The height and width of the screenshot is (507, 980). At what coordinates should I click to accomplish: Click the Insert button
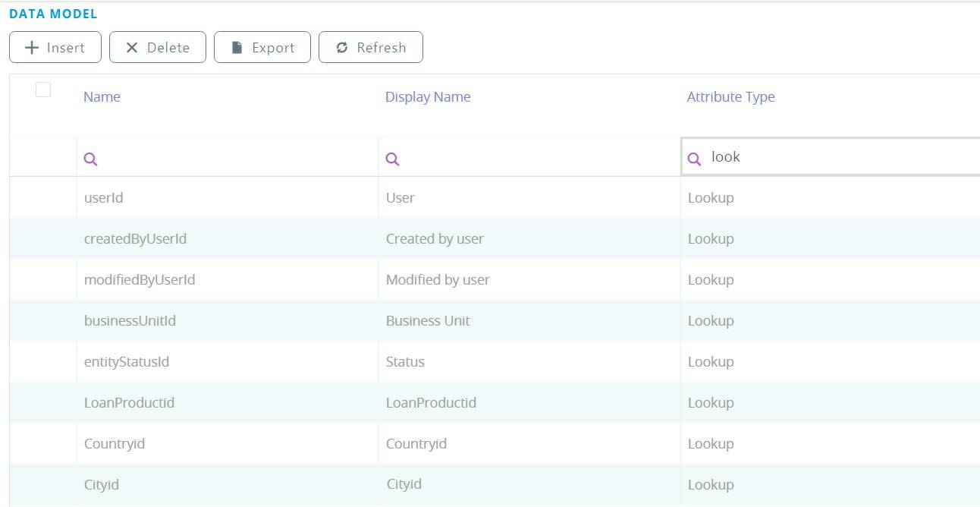coord(55,47)
